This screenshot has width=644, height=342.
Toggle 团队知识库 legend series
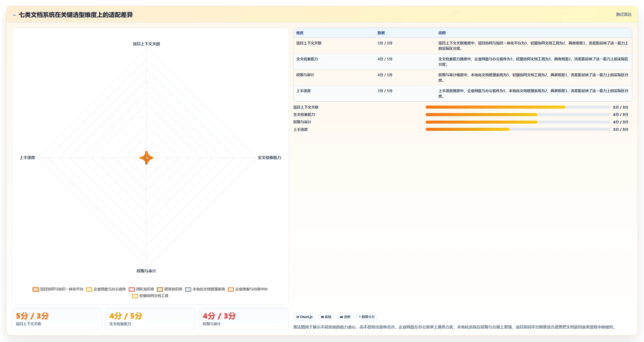(x=142, y=289)
